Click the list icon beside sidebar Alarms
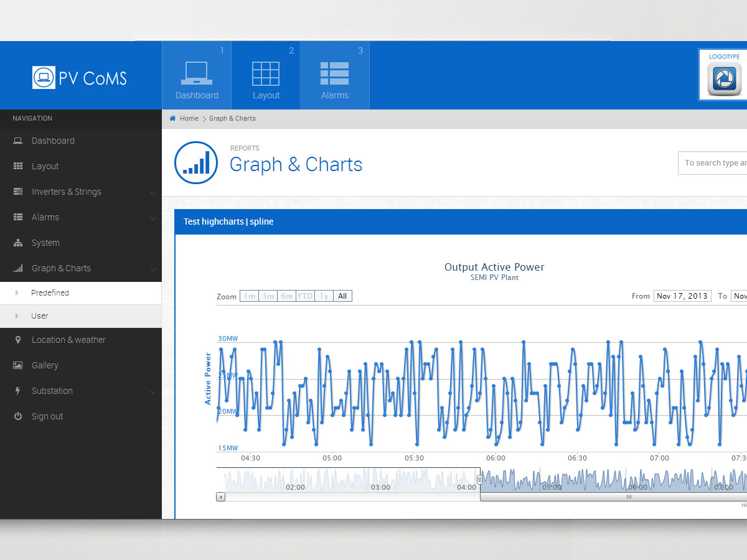The width and height of the screenshot is (747, 560). coord(18,217)
